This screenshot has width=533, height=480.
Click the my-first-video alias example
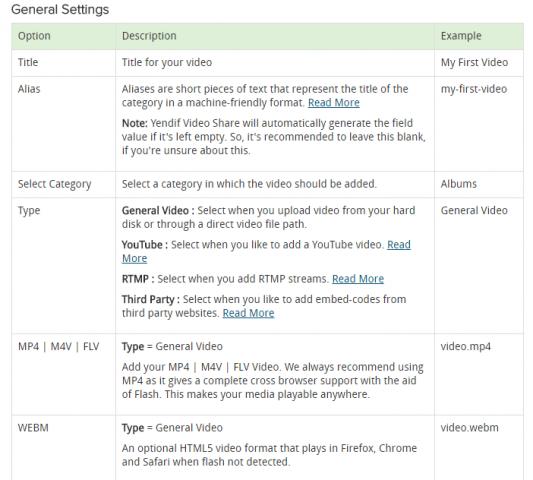coord(474,89)
